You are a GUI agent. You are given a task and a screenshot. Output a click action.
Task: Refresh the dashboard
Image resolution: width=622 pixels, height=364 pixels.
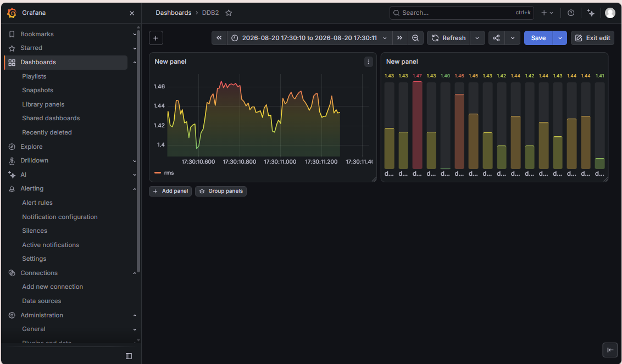click(449, 38)
